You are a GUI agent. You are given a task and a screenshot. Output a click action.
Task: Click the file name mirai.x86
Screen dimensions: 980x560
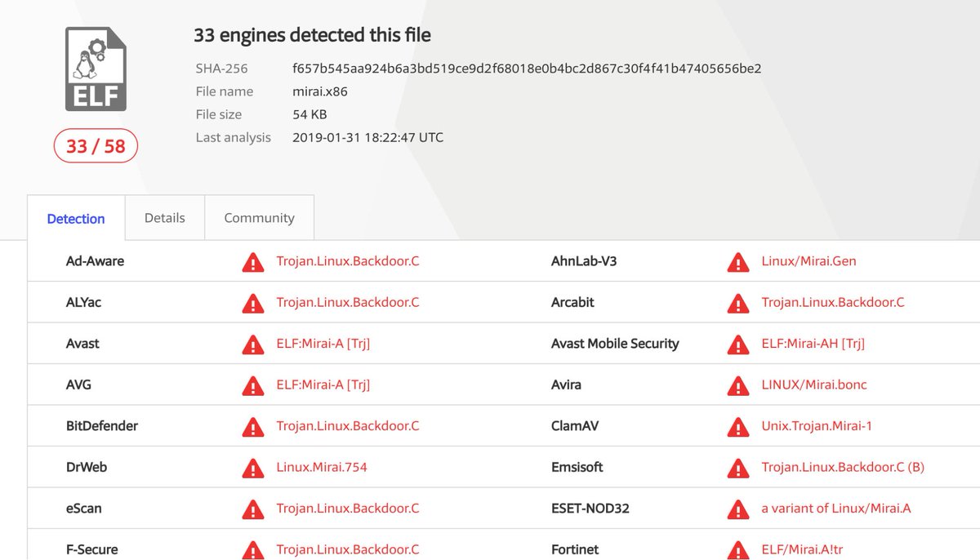[320, 91]
